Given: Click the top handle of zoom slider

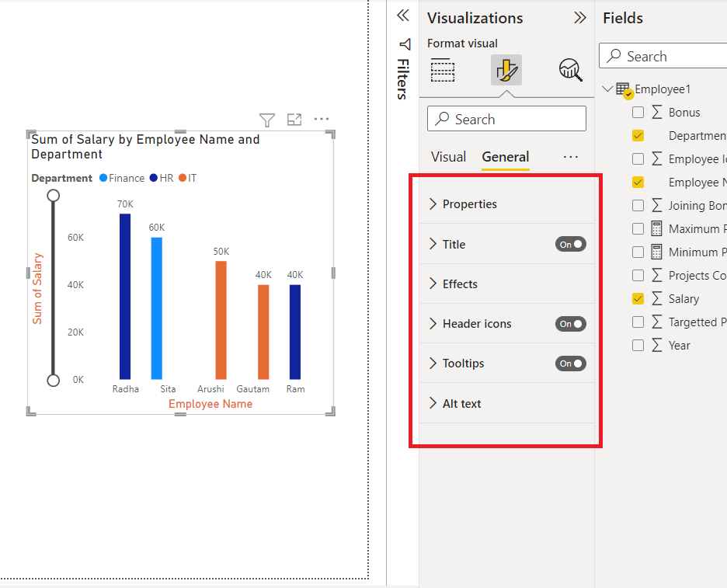Looking at the screenshot, I should point(54,196).
